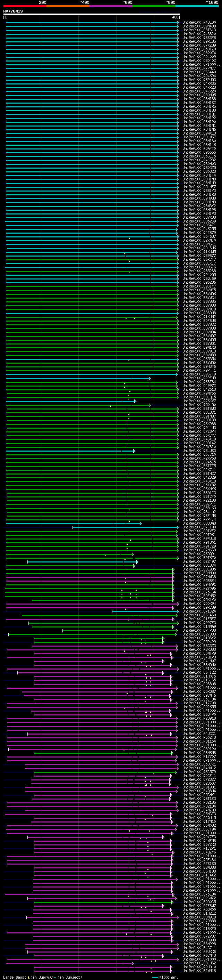Open hit UniRef100_Q39677
Image resolution: width=222 pixels, height=980 pixels.
tap(199, 256)
